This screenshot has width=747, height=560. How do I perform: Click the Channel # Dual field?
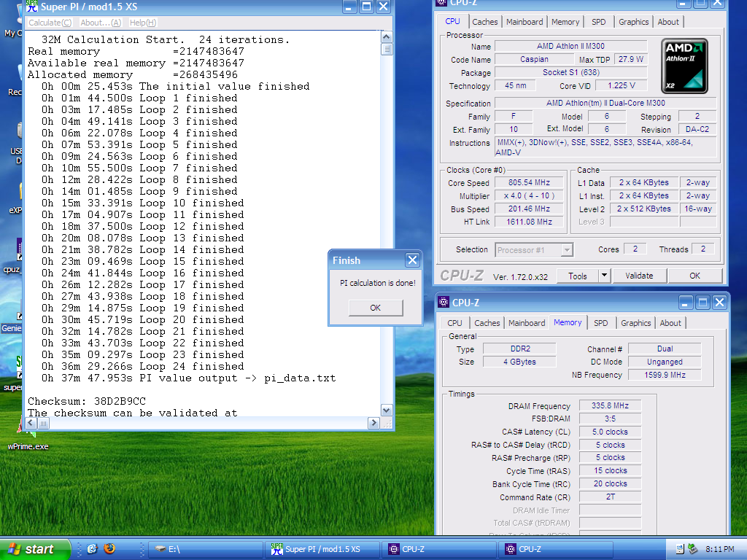(665, 349)
